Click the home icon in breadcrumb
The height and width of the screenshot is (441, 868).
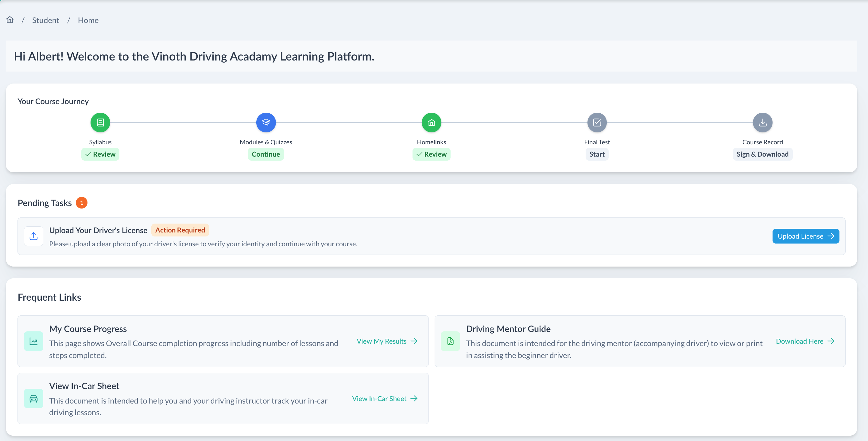click(10, 20)
